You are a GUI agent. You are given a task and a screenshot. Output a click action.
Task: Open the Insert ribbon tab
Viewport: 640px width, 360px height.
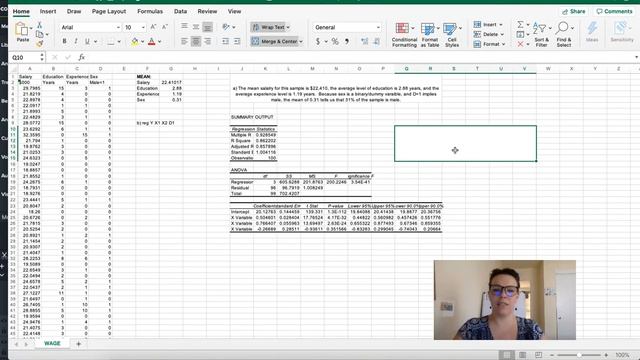[x=48, y=11]
